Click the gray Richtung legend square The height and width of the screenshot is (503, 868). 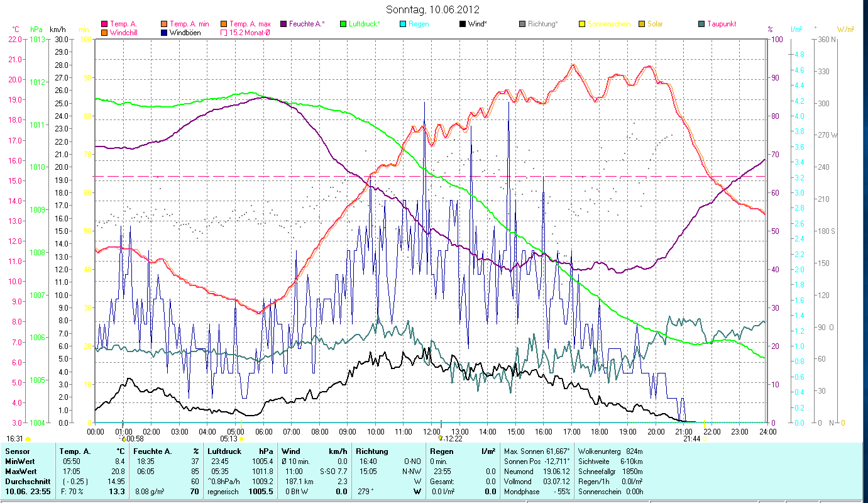[522, 24]
